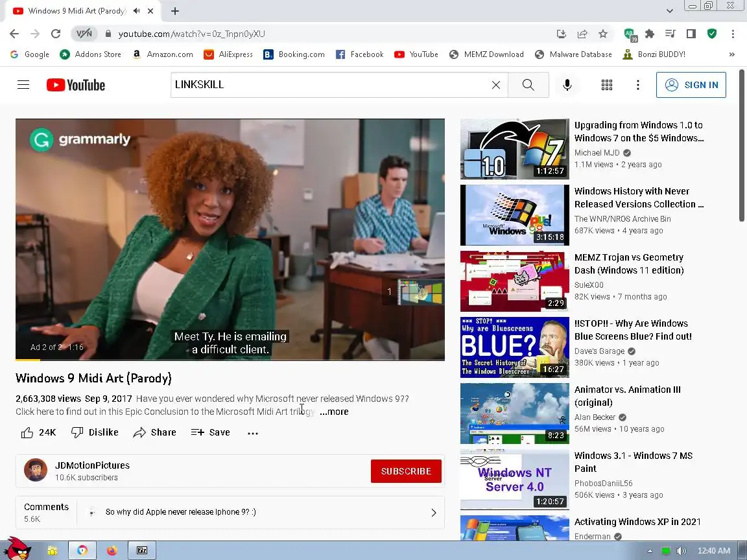Screen dimensions: 747x560
Task: Expand the comments section chevron
Action: click(434, 513)
